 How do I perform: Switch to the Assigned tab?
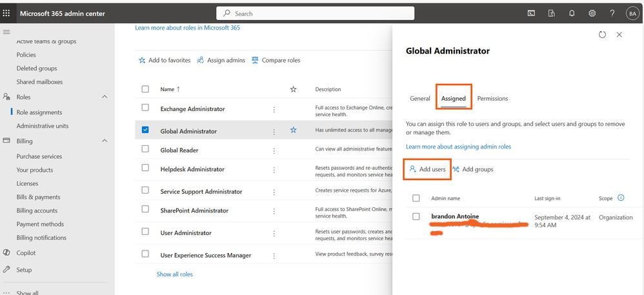(x=454, y=99)
